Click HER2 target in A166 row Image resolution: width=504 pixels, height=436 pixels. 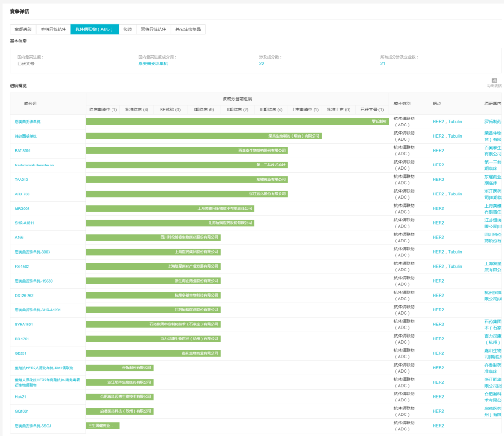click(438, 237)
